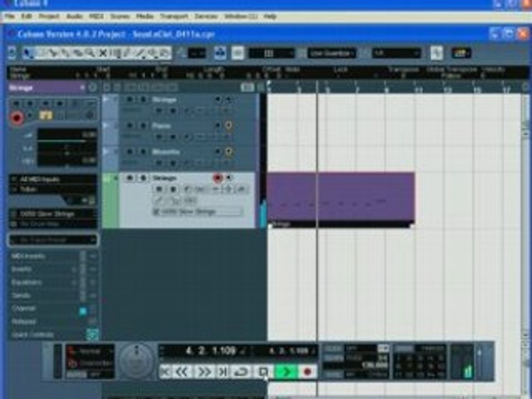Mute the Piano track
Image resolution: width=532 pixels, height=399 pixels.
(x=129, y=126)
